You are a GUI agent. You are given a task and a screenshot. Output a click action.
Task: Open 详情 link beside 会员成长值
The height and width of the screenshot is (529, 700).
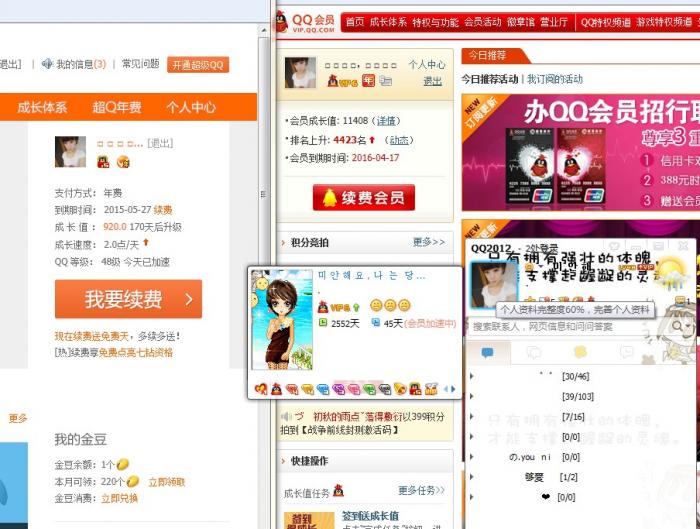click(386, 121)
